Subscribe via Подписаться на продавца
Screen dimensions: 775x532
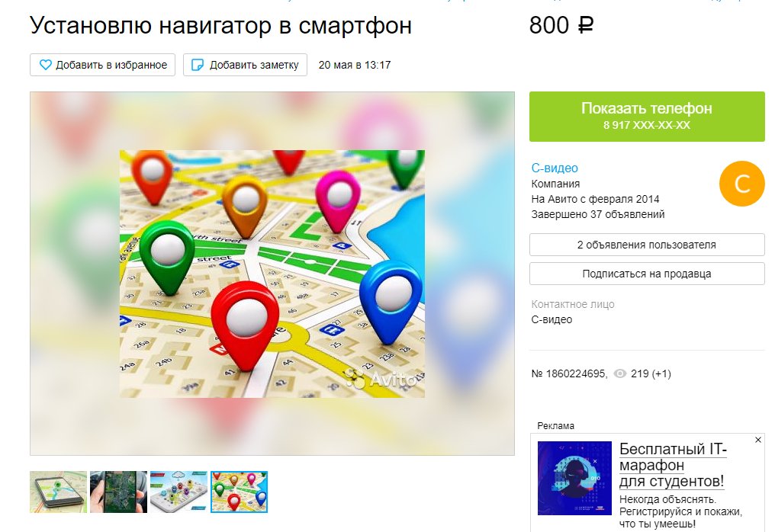click(x=647, y=274)
